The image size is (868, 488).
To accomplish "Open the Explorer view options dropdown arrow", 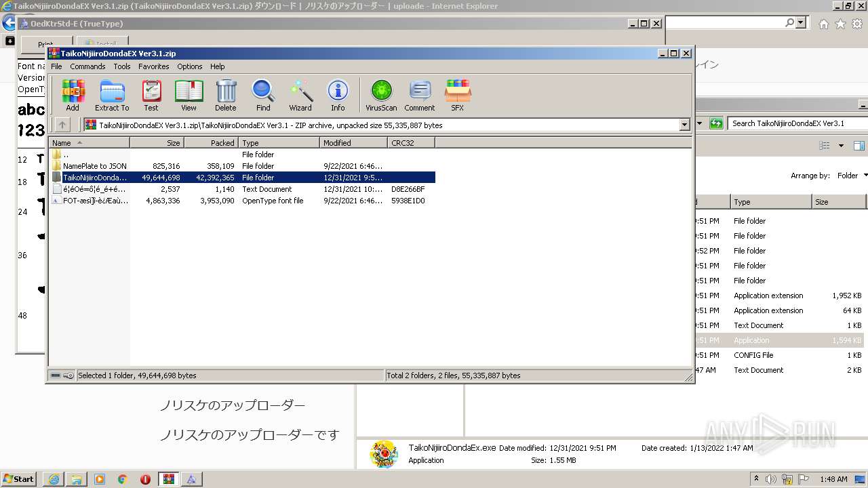I will click(x=841, y=146).
